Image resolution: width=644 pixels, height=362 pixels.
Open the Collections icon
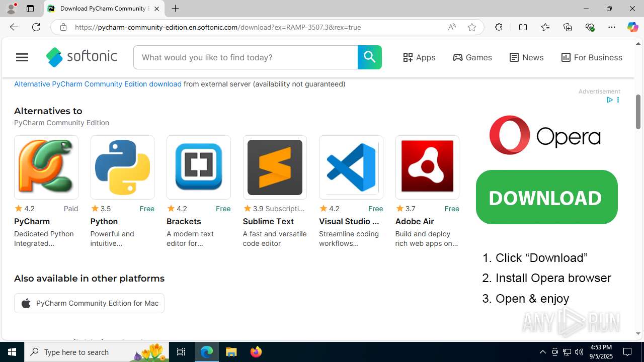tap(568, 27)
